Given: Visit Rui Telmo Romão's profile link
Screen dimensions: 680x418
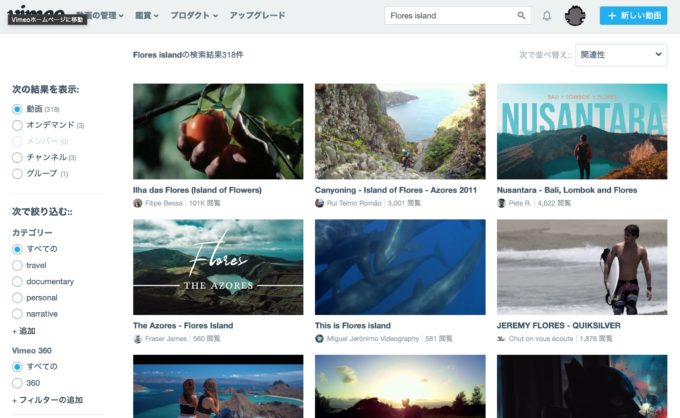Looking at the screenshot, I should point(354,203).
